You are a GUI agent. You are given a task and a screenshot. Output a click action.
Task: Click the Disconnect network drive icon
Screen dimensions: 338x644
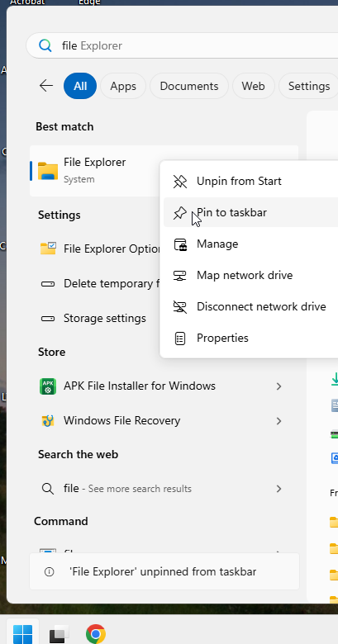pos(180,307)
